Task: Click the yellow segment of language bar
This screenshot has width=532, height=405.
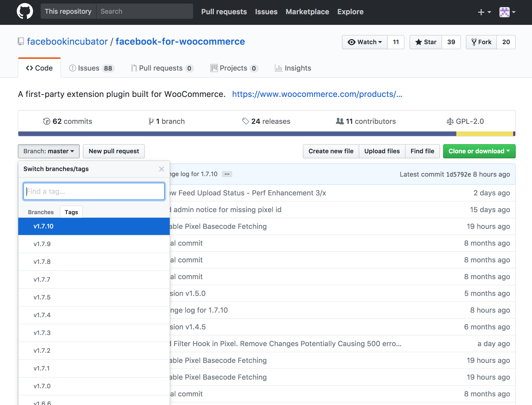Action: pos(484,134)
